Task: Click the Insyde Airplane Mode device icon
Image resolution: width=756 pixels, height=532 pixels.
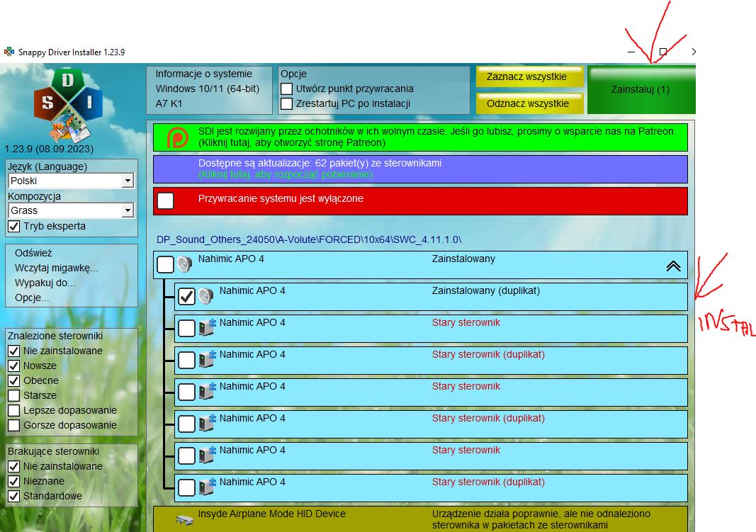Action: (x=185, y=519)
